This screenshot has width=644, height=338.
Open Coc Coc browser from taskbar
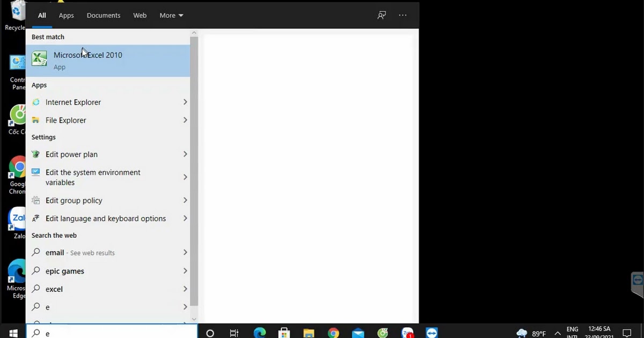(x=383, y=333)
